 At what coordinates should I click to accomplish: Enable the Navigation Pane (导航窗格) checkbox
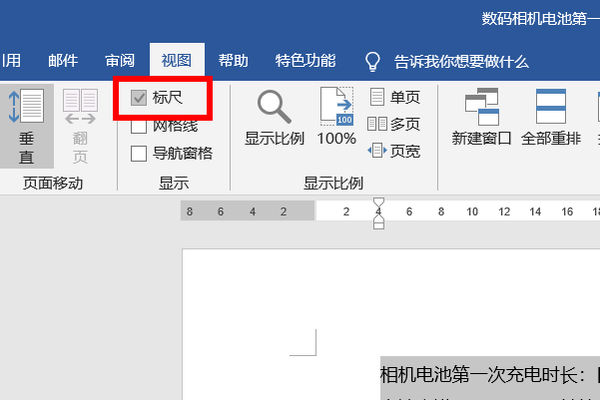click(139, 153)
